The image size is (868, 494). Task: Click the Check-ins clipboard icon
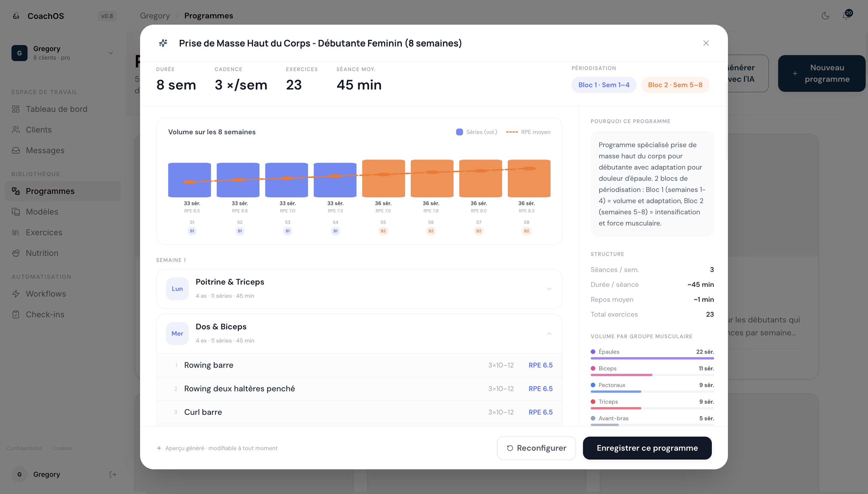coord(15,314)
